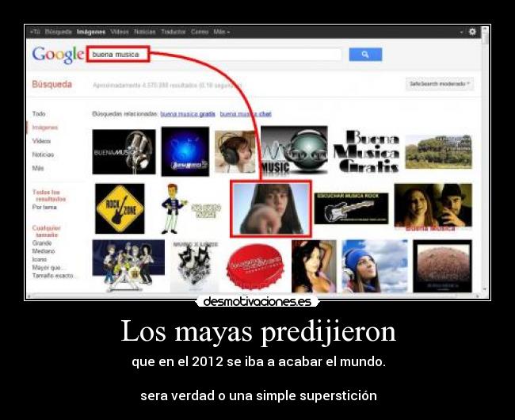Open the couple 'Buena Musica' thumbnail
Viewport: 515px width, 420px height.
point(433,208)
